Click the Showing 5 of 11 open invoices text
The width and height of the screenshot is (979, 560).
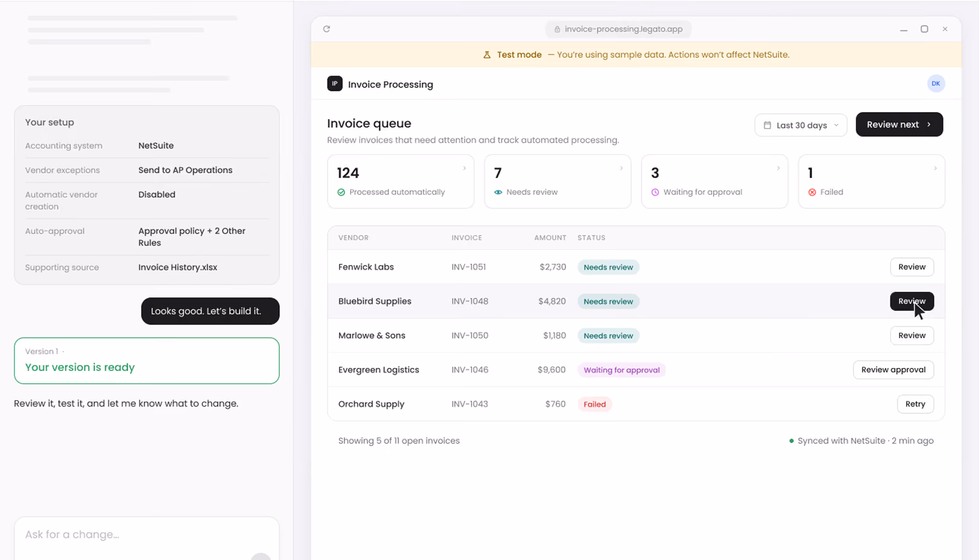click(399, 441)
